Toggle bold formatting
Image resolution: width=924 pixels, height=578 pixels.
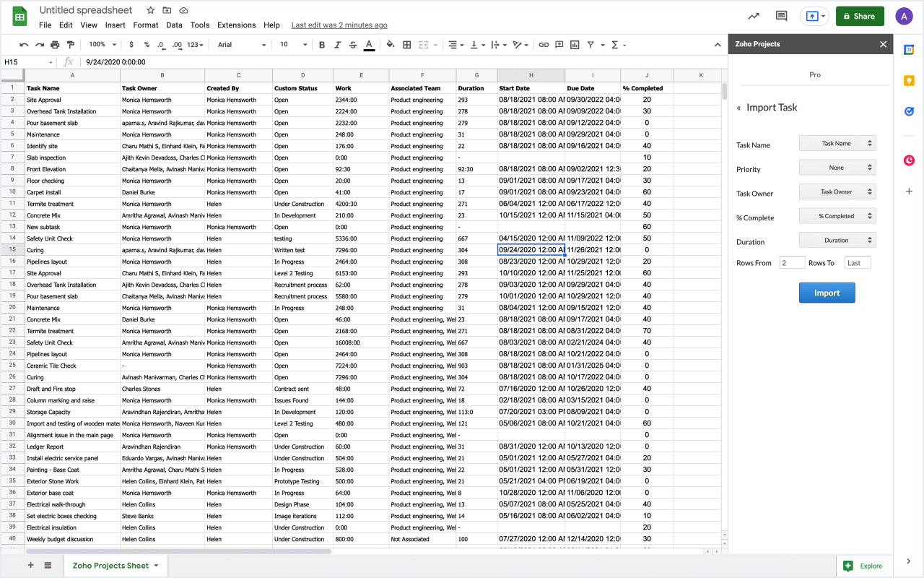[x=322, y=45]
